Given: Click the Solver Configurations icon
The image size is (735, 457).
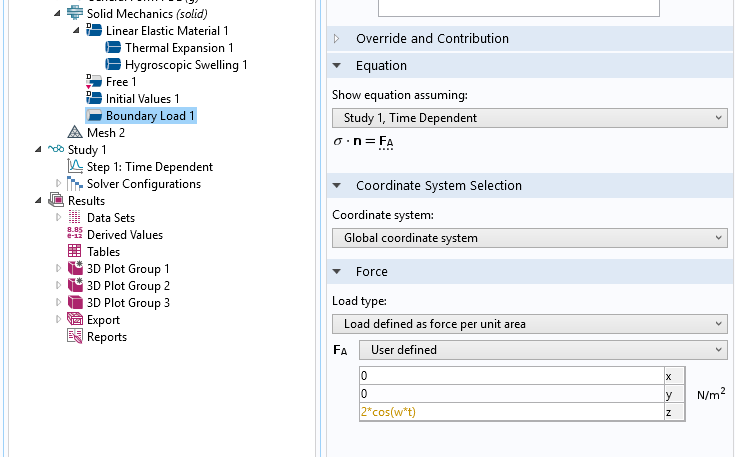Looking at the screenshot, I should point(75,184).
